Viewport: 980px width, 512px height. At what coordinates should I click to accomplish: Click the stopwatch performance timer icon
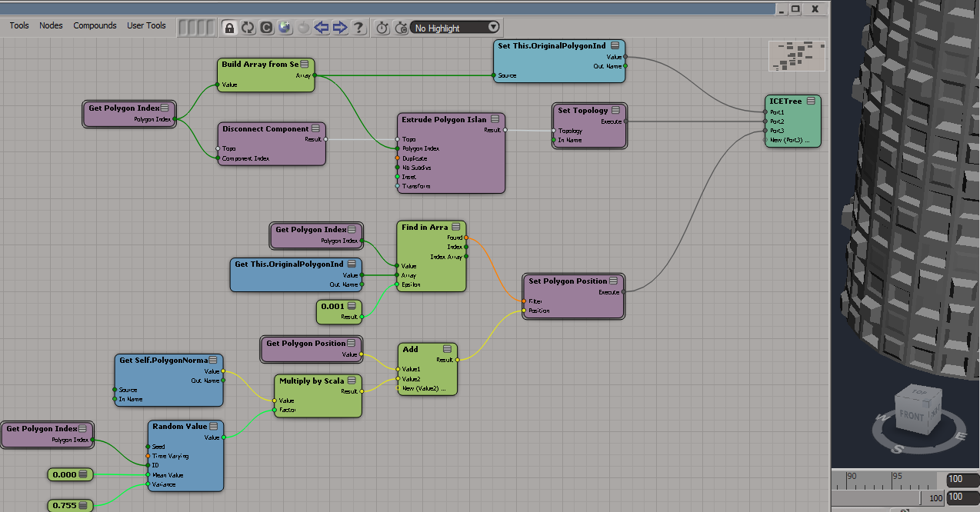point(382,28)
